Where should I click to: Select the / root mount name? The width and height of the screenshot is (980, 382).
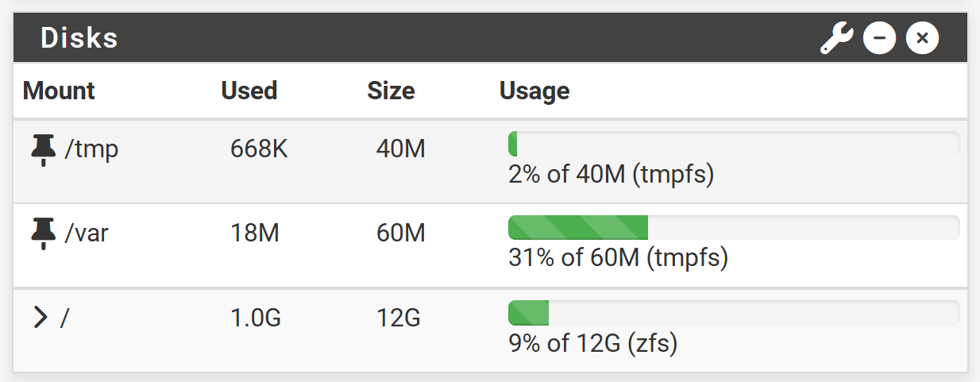coord(65,318)
